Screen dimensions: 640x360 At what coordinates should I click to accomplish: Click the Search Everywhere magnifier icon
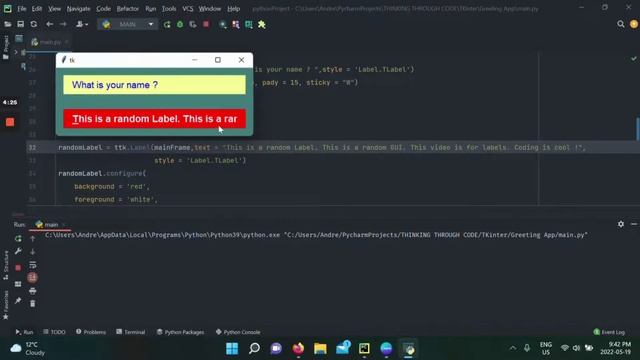621,24
